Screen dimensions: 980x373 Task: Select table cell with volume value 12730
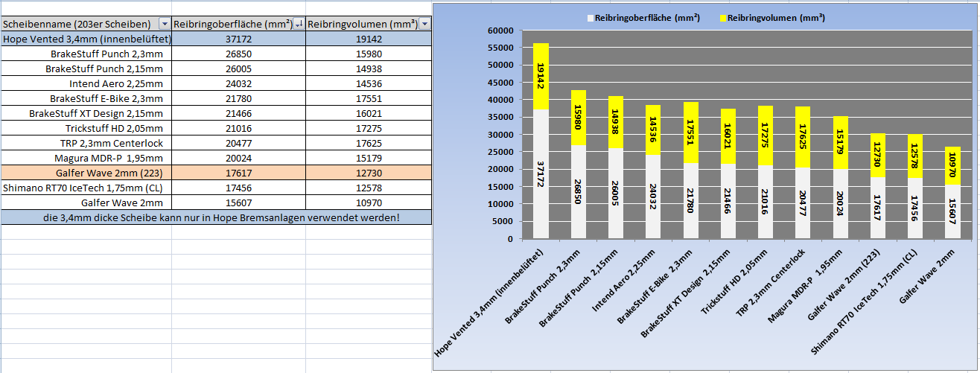coord(369,173)
